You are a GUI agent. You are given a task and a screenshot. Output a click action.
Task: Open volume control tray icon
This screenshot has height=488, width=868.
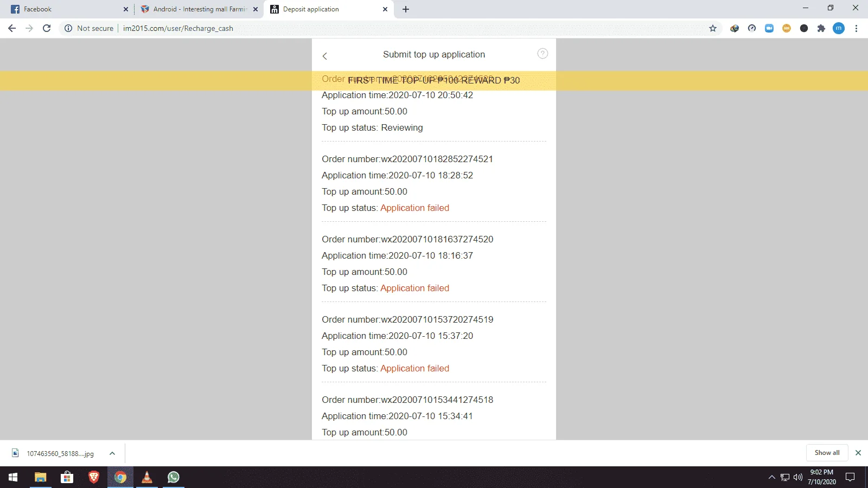(x=798, y=477)
